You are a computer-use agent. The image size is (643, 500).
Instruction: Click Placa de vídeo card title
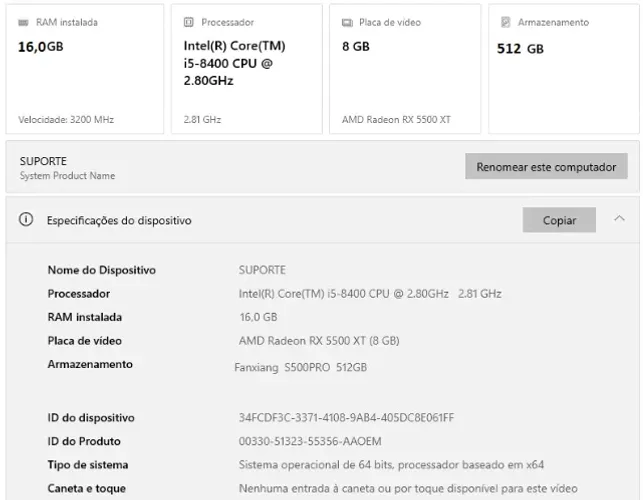390,23
